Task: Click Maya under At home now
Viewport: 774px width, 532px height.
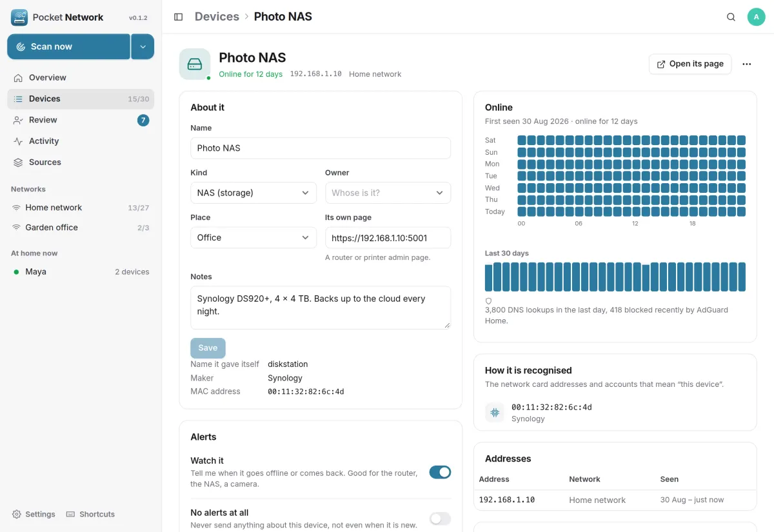Action: click(x=81, y=271)
